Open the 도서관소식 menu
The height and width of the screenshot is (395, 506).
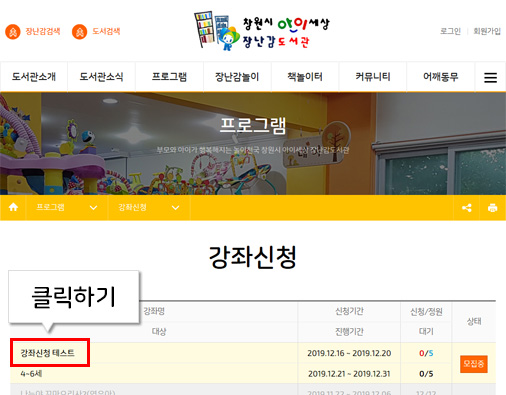tap(101, 77)
